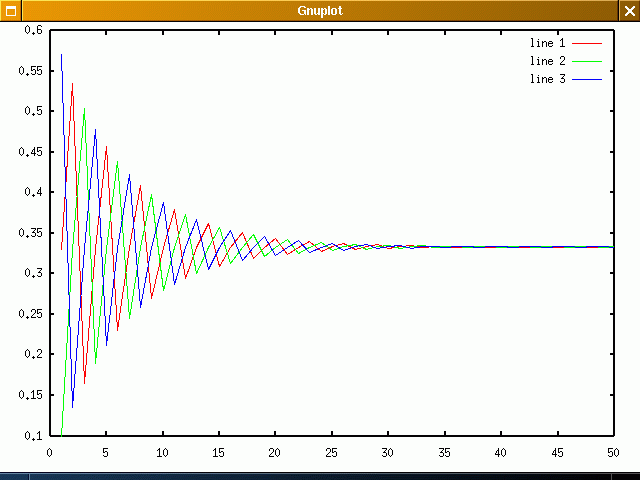Viewport: 640px width, 480px height.
Task: Click the green curve's lowest point near 0.1
Action: pos(61,434)
